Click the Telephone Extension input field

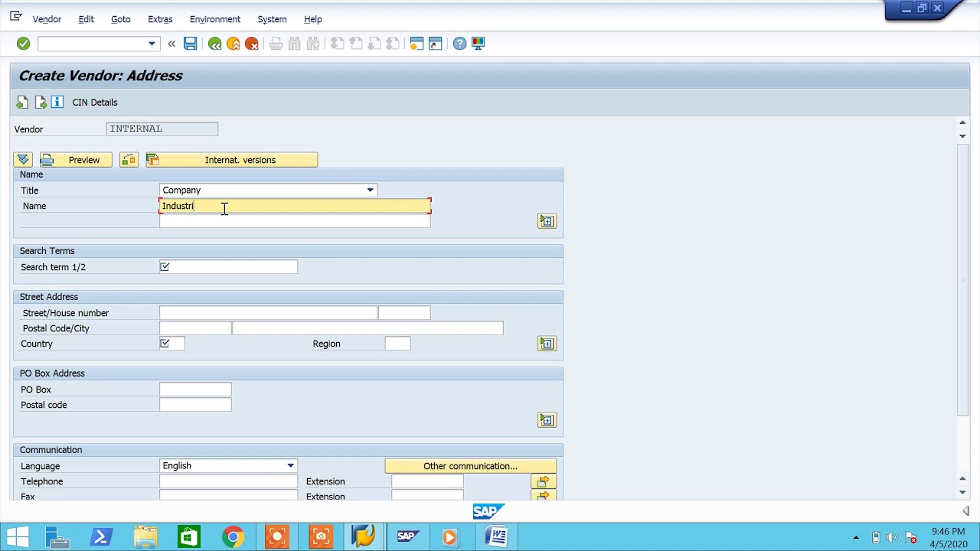[427, 481]
